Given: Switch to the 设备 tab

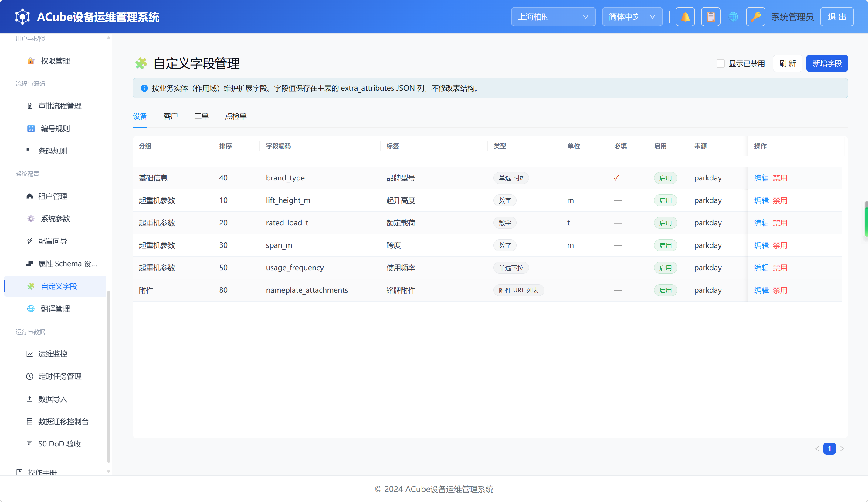Looking at the screenshot, I should click(140, 116).
